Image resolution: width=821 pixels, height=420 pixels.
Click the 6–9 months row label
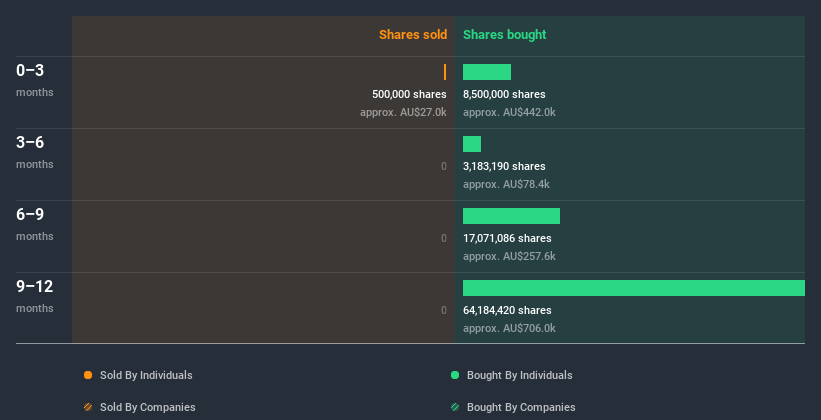tap(35, 224)
